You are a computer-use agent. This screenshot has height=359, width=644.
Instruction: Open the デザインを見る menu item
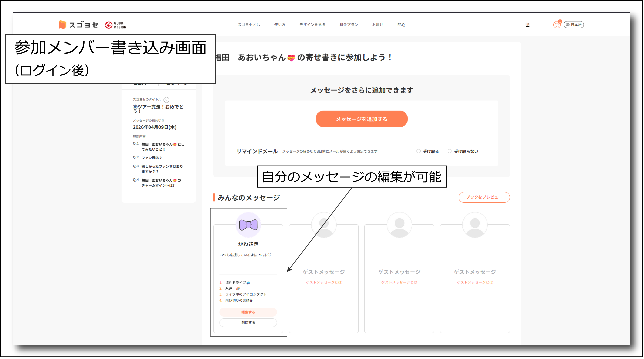click(x=313, y=25)
